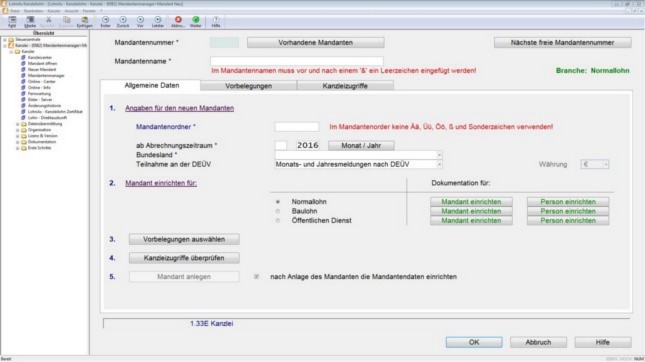Click the Fernwartung page icon

coord(23,94)
